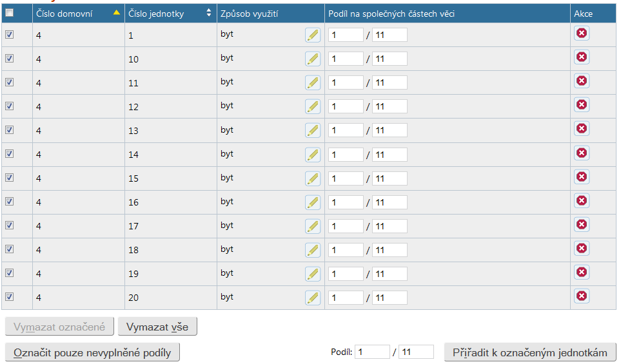
Task: Remove unit 13 with red X icon
Action: 582,129
